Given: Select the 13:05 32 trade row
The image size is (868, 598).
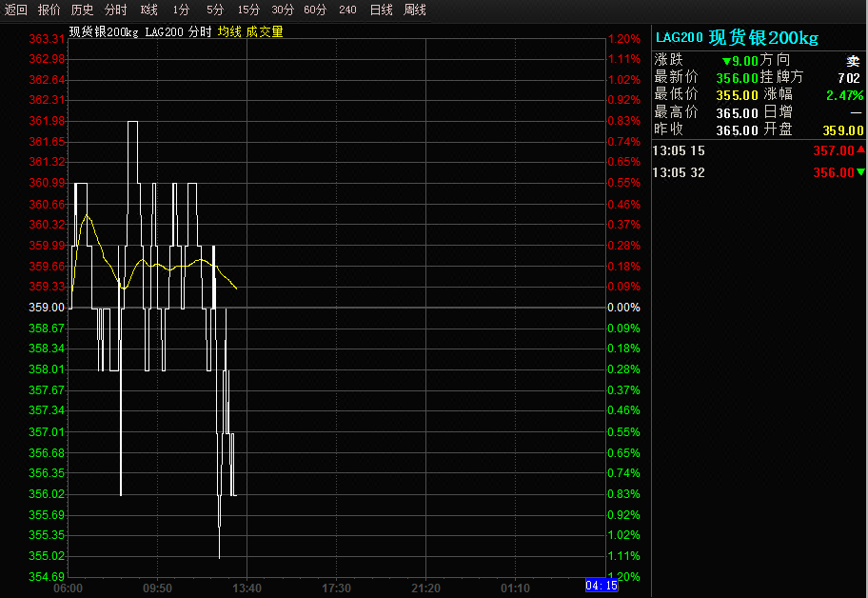Looking at the screenshot, I should 758,172.
